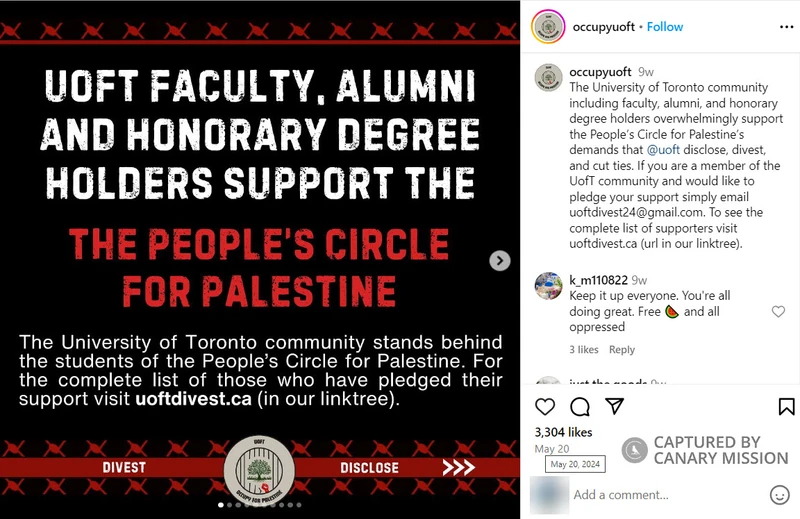Open k_m110822's avatar
Image resolution: width=800 pixels, height=519 pixels.
(x=546, y=286)
